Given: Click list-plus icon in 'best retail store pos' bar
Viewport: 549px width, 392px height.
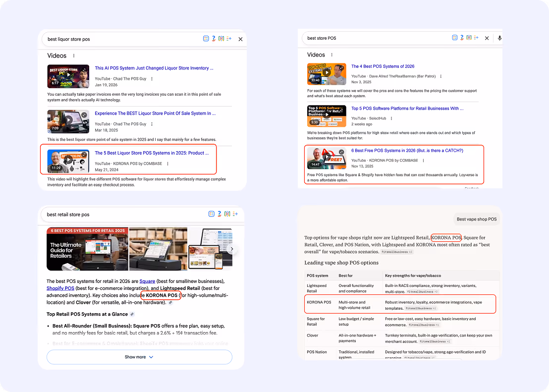Looking at the screenshot, I should 235,214.
